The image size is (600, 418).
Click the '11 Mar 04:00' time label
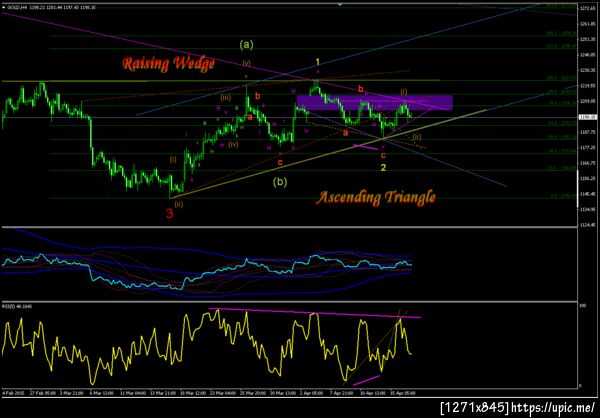pos(131,393)
